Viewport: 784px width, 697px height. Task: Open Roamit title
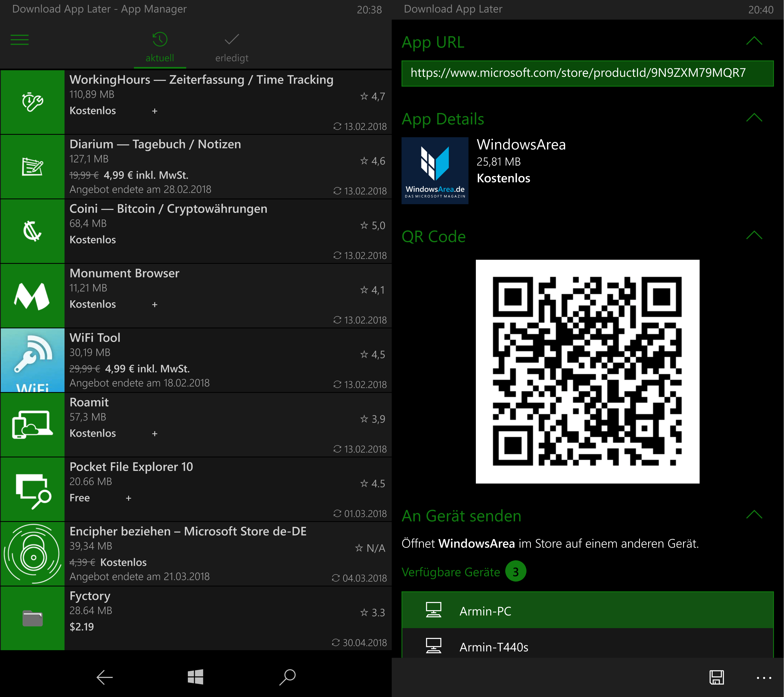(x=89, y=402)
